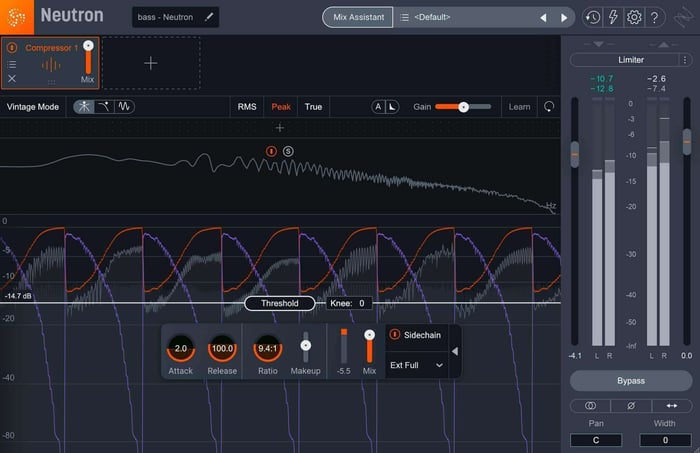Adjust the Makeup gain slider
The height and width of the screenshot is (453, 700).
tap(305, 345)
